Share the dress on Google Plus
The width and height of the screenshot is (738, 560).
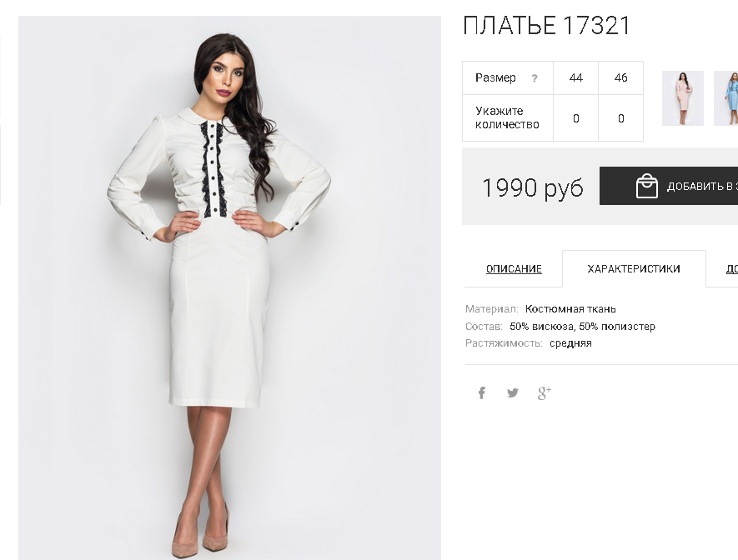(x=544, y=393)
